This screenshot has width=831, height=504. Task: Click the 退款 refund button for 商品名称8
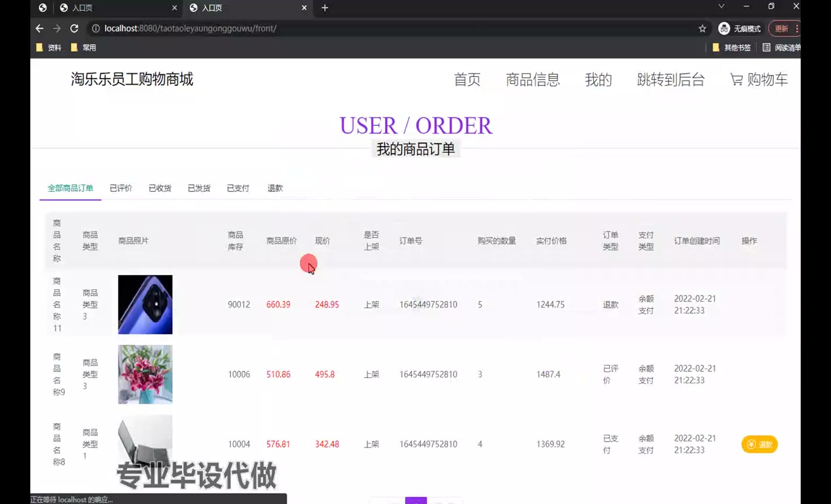click(x=759, y=444)
